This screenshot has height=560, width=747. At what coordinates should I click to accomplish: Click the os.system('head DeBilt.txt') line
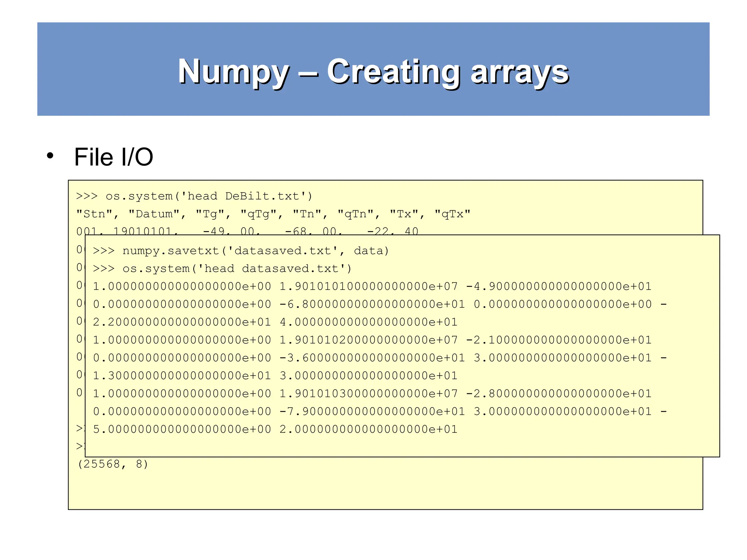(x=194, y=196)
